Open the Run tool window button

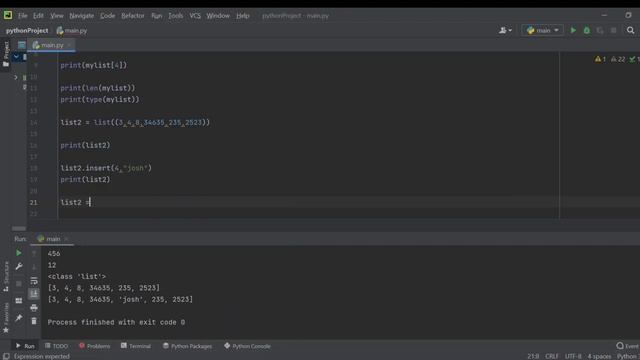coord(25,346)
